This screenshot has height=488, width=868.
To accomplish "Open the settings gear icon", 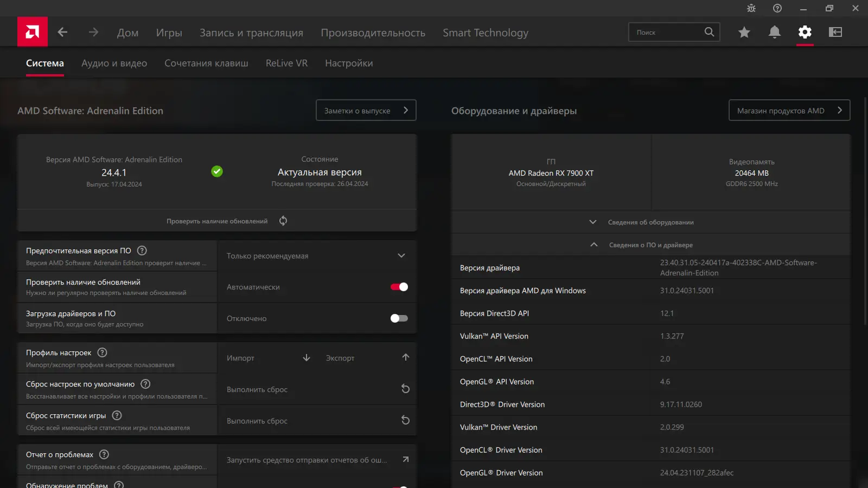I will pos(805,32).
